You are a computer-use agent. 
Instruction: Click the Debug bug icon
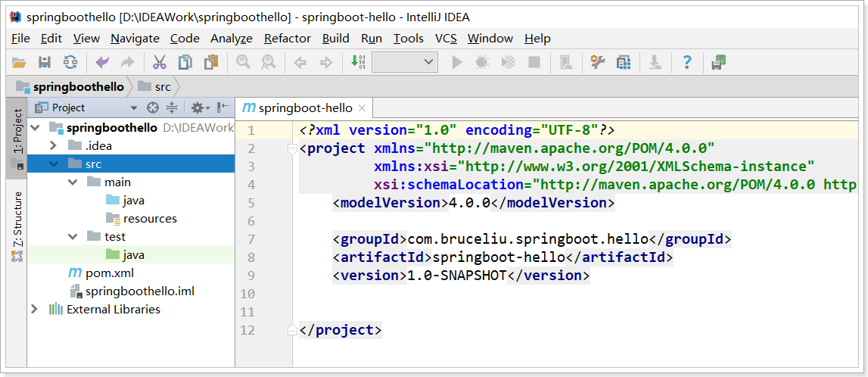click(483, 62)
